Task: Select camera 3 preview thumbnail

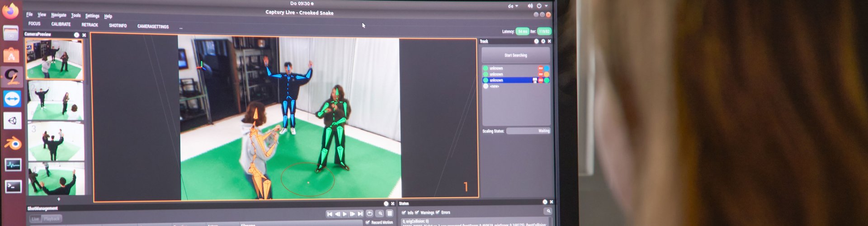Action: click(x=56, y=141)
